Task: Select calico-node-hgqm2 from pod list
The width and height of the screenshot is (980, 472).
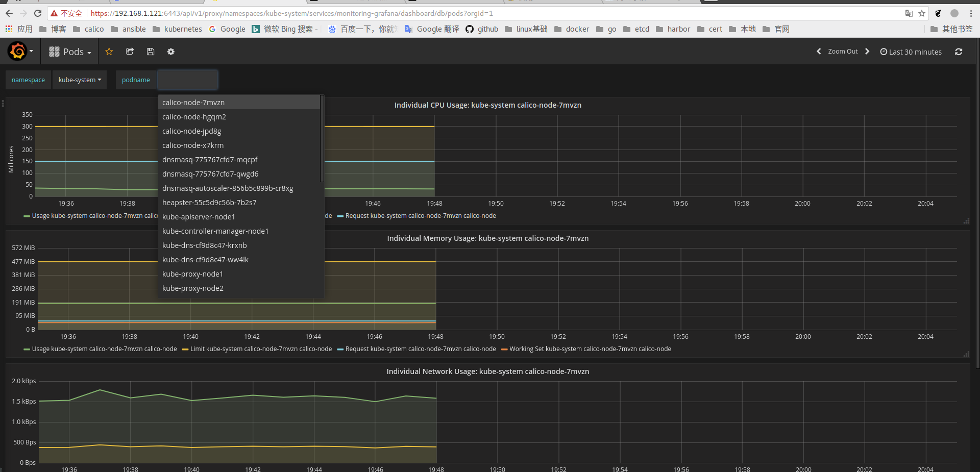Action: tap(239, 116)
